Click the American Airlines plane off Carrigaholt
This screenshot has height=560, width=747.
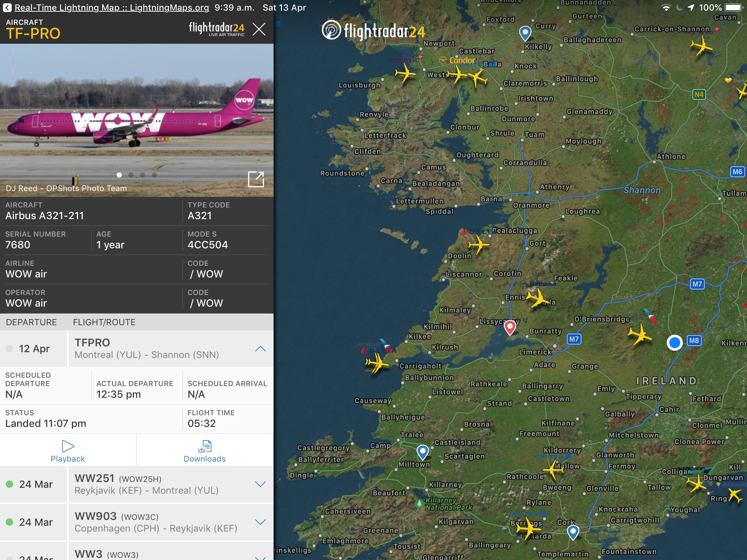(377, 363)
